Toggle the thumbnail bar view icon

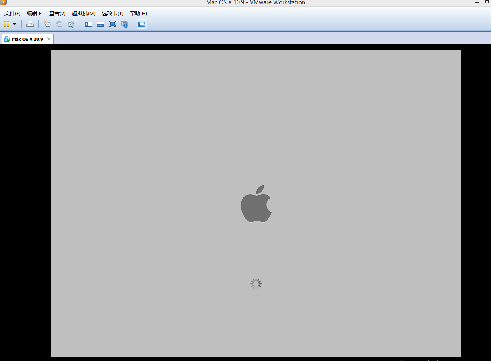click(100, 24)
